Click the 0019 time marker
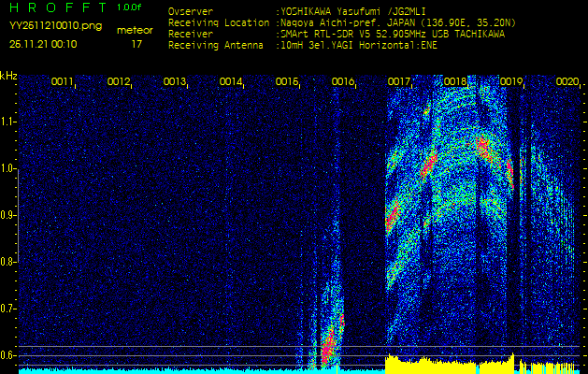 point(510,81)
